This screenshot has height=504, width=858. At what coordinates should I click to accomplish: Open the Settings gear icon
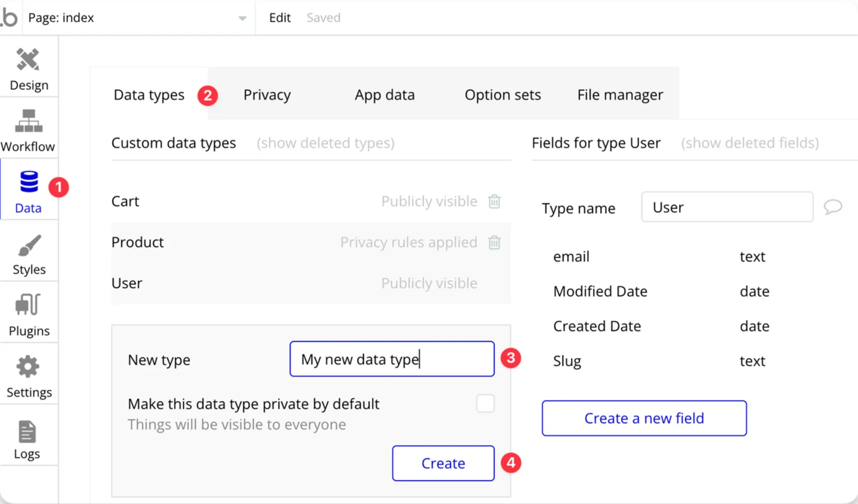point(28,367)
